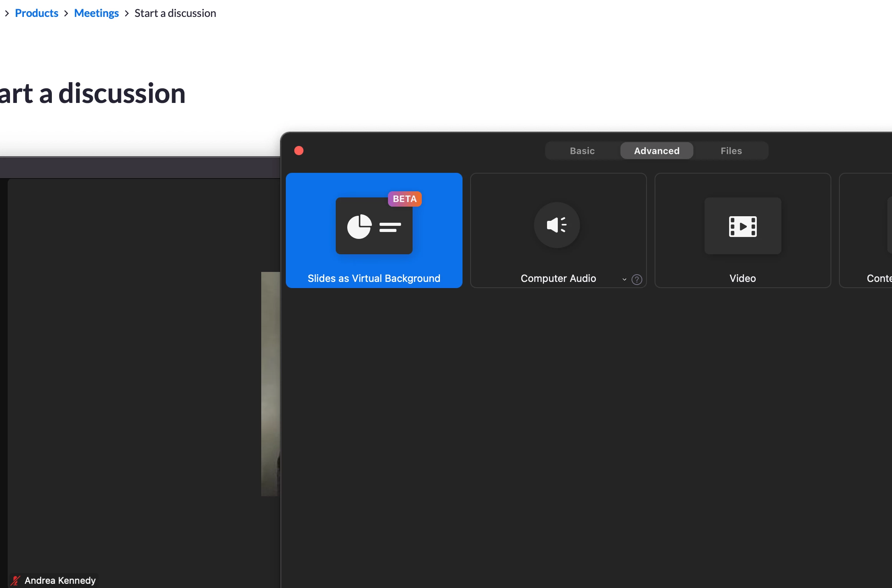Close the share window with red button

click(299, 151)
